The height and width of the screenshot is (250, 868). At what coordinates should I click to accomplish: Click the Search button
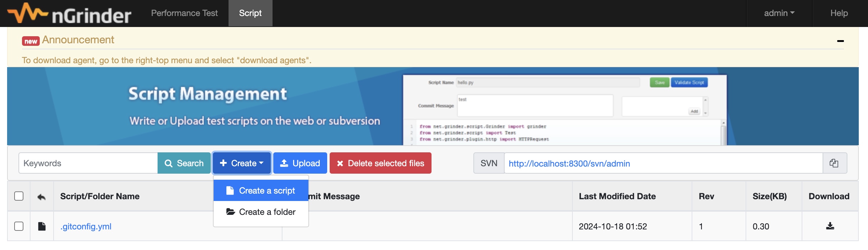pos(184,163)
